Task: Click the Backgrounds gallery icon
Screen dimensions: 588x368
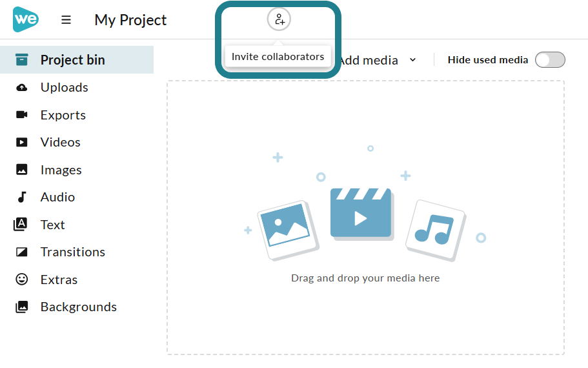Action: [x=22, y=307]
